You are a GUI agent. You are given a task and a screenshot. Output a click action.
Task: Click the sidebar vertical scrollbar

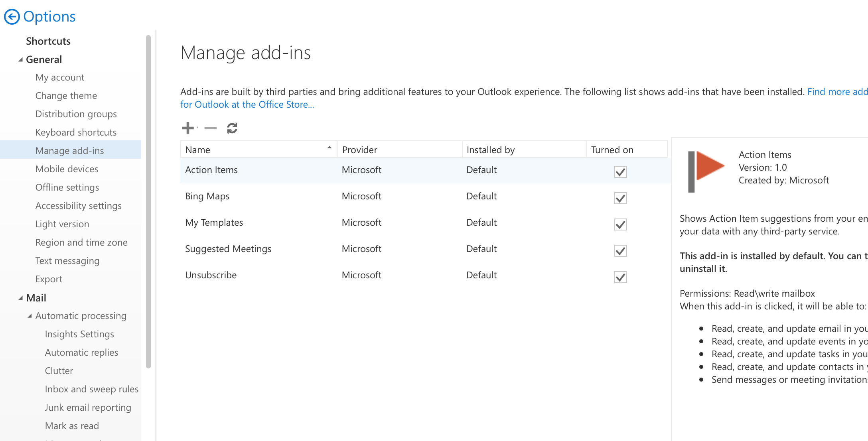tap(148, 201)
